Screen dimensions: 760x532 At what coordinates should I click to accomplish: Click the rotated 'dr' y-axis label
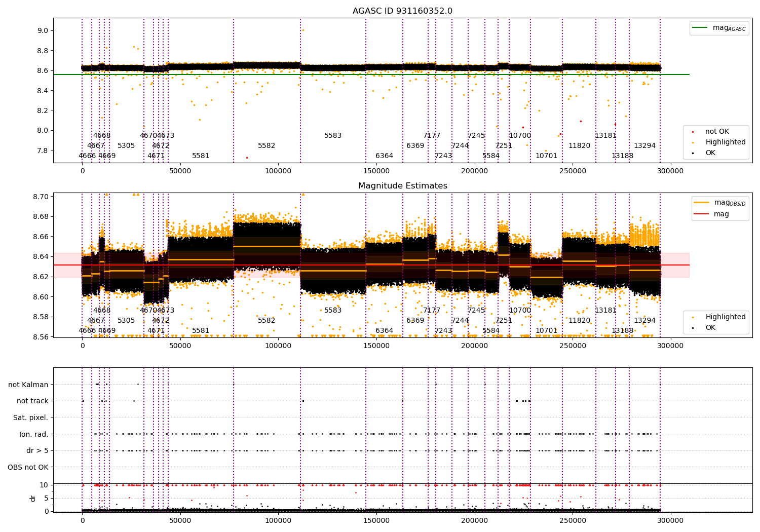(33, 498)
